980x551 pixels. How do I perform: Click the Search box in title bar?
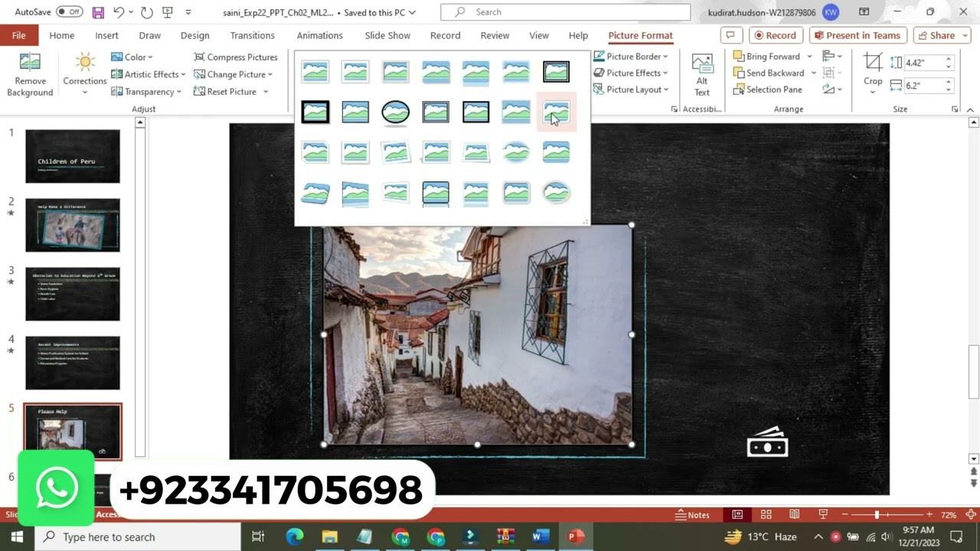tap(565, 12)
